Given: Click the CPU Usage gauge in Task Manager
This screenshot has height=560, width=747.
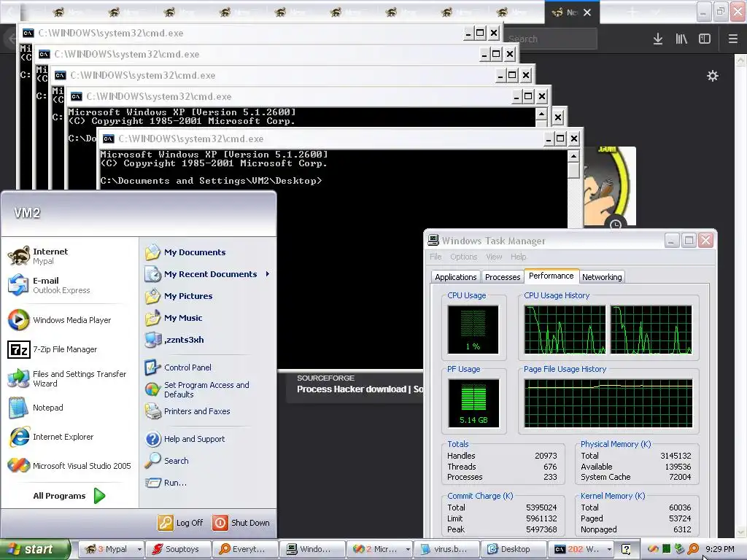Looking at the screenshot, I should (x=473, y=330).
